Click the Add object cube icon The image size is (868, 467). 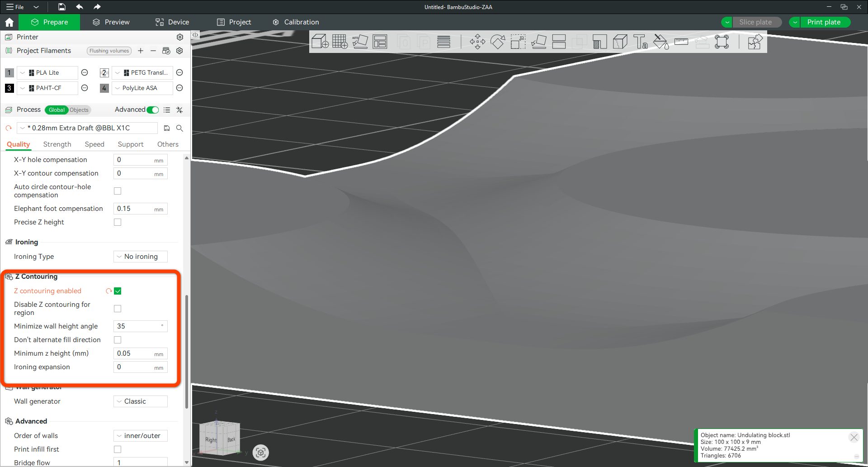[320, 42]
